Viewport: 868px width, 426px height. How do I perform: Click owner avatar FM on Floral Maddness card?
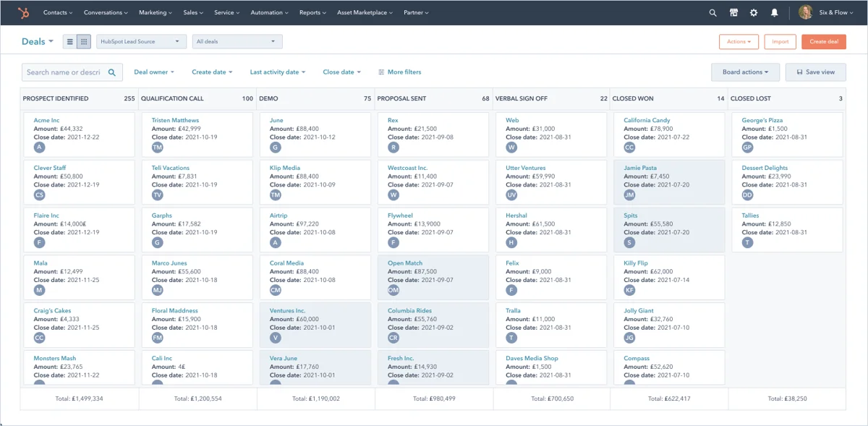tap(158, 338)
